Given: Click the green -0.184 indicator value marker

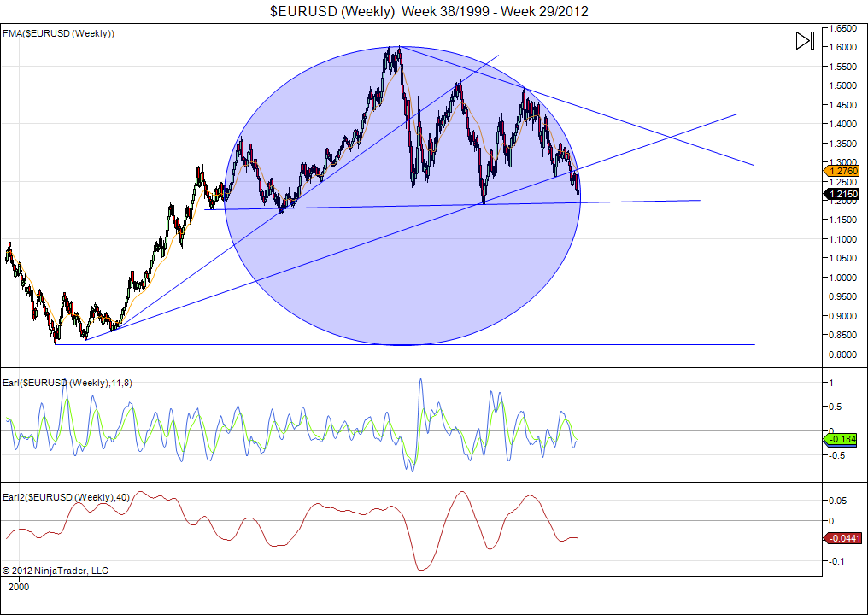Looking at the screenshot, I should (x=843, y=440).
